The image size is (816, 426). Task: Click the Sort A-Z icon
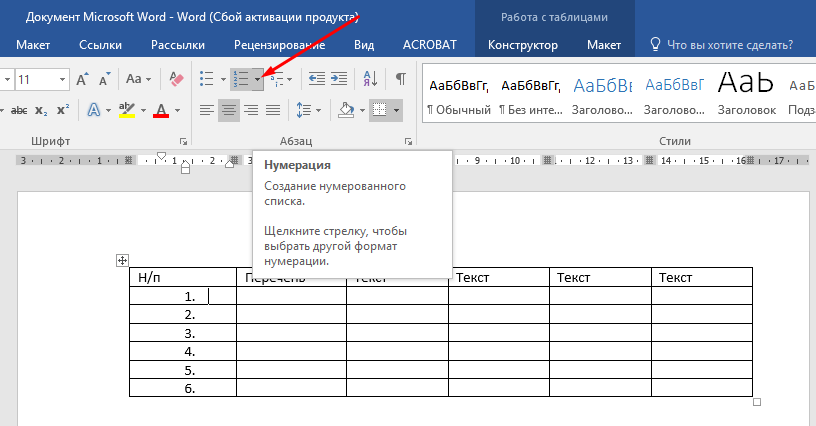[371, 79]
